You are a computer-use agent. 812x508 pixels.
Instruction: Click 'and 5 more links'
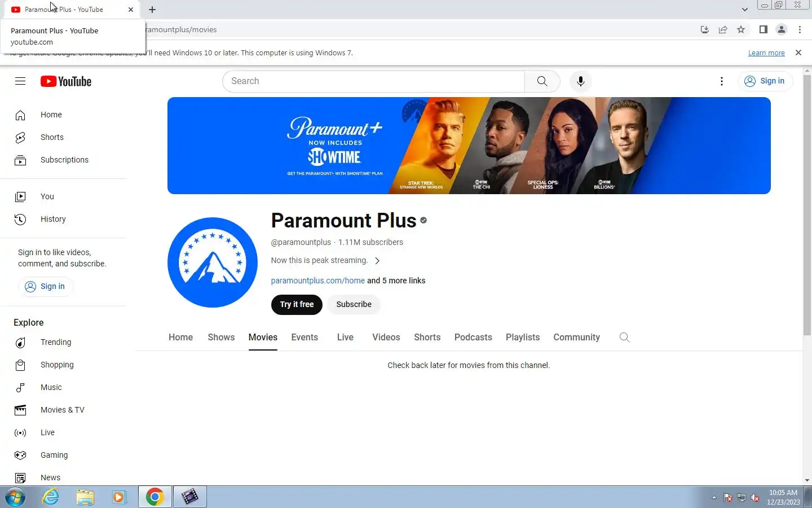396,281
